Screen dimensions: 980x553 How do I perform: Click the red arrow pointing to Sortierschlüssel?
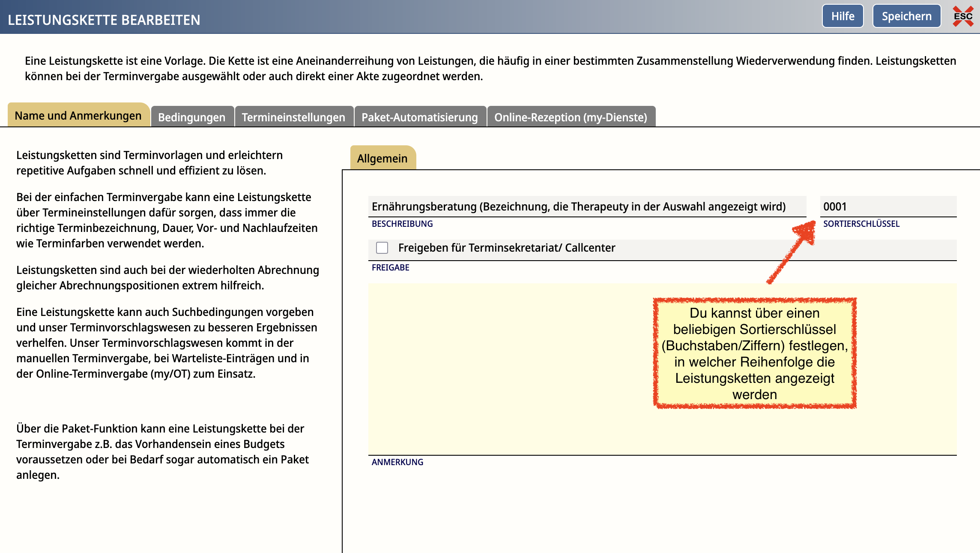(x=792, y=252)
